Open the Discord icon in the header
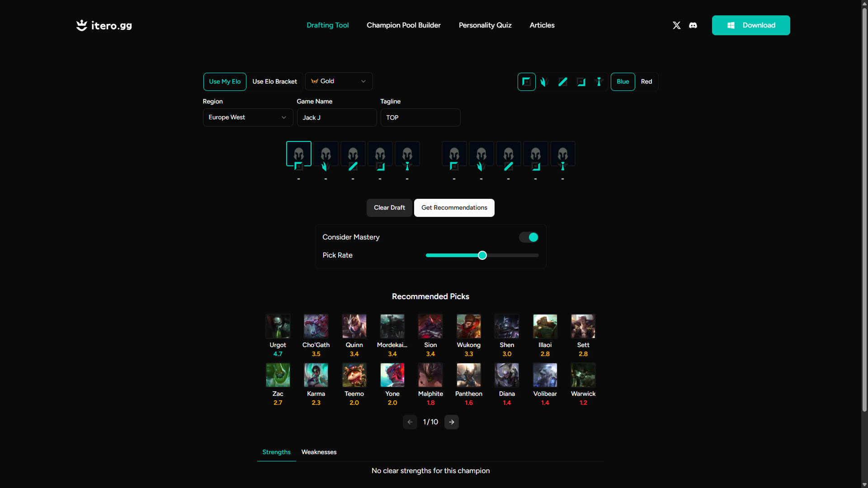868x488 pixels. [693, 25]
